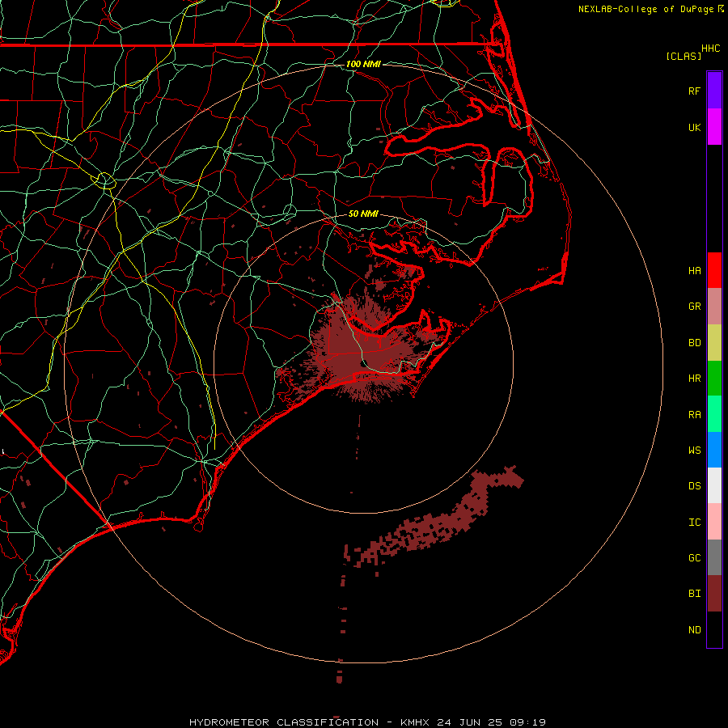
Task: Click the RA light green swatch
Action: coord(714,414)
